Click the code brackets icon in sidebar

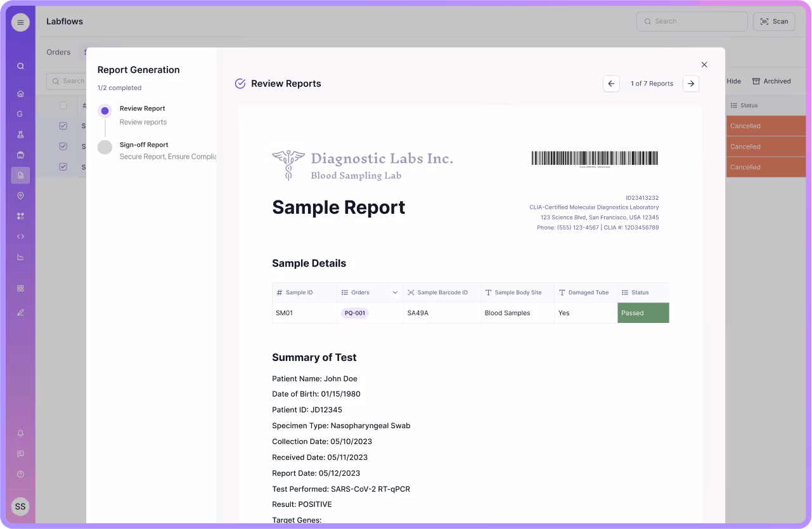click(20, 236)
